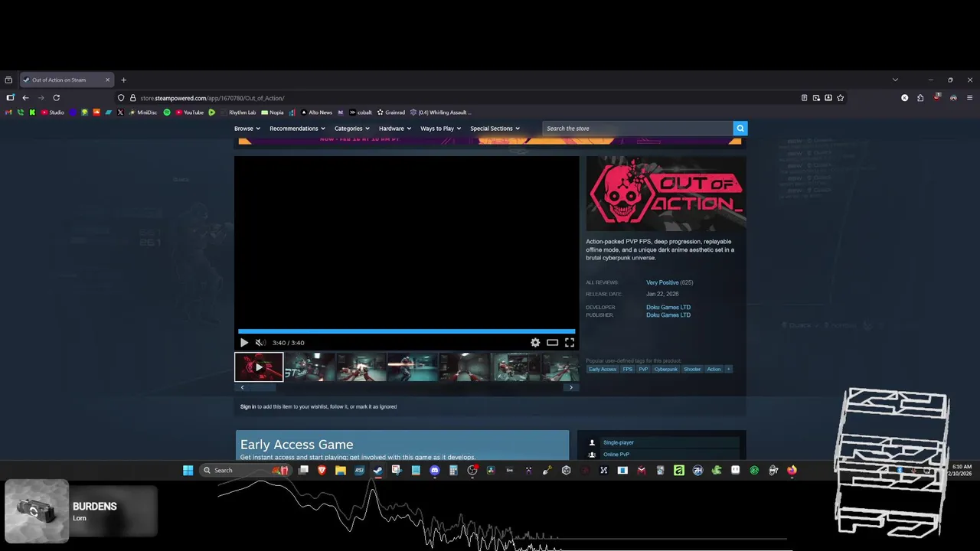Open the Windows Start menu
The width and height of the screenshot is (980, 551).
point(188,471)
